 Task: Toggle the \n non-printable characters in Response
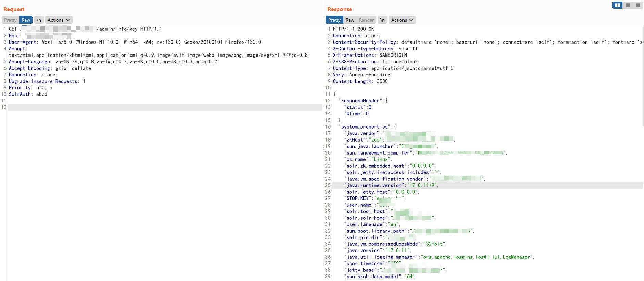tap(382, 20)
